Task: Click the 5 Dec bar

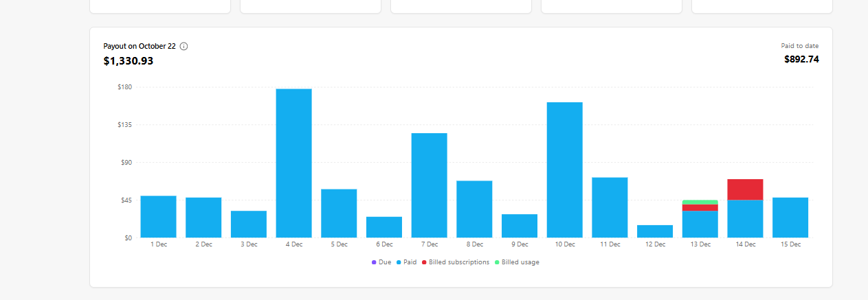Action: (x=339, y=214)
